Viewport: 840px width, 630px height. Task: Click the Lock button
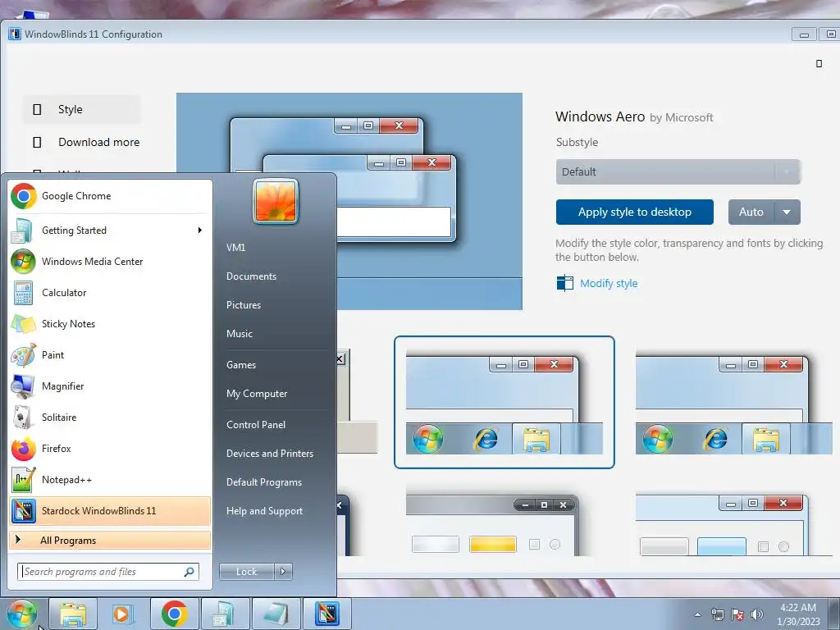[247, 572]
